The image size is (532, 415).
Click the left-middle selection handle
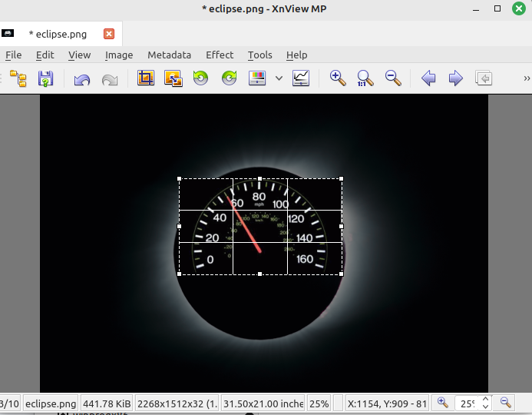pyautogui.click(x=179, y=226)
